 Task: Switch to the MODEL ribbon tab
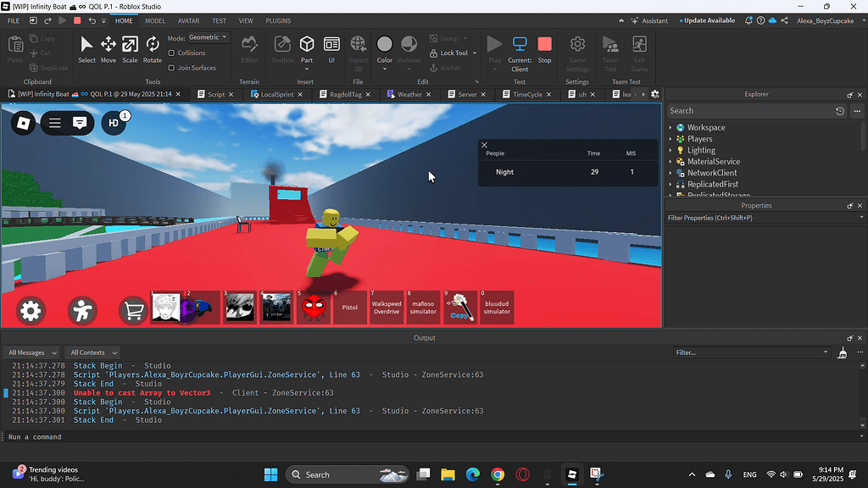click(155, 20)
